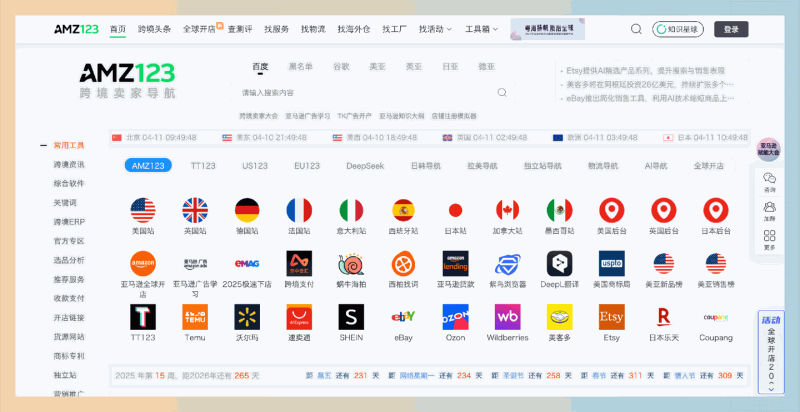The image size is (800, 412).
Task: Click the 知识星球 button
Action: tap(678, 29)
